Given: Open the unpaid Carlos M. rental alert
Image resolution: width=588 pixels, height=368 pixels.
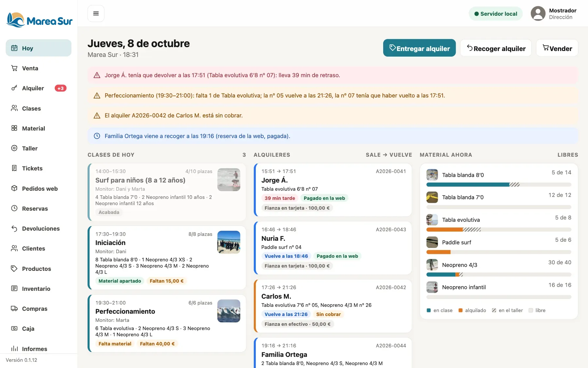Looking at the screenshot, I should [x=333, y=115].
